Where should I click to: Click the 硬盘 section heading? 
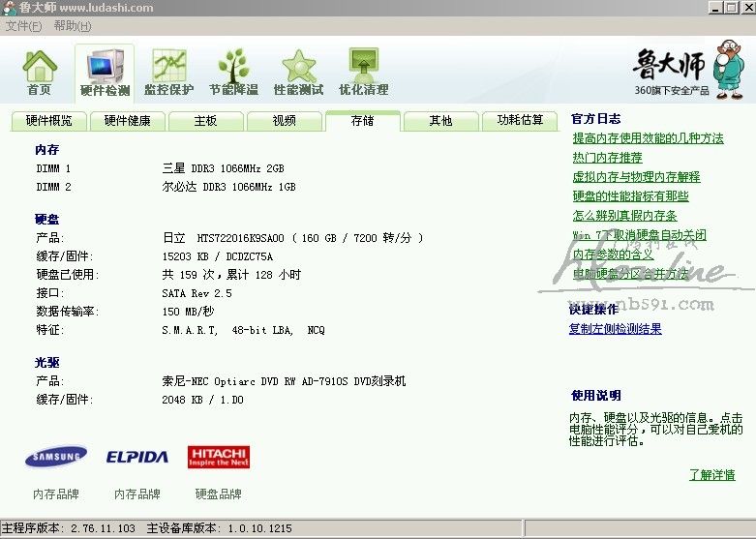click(x=46, y=220)
